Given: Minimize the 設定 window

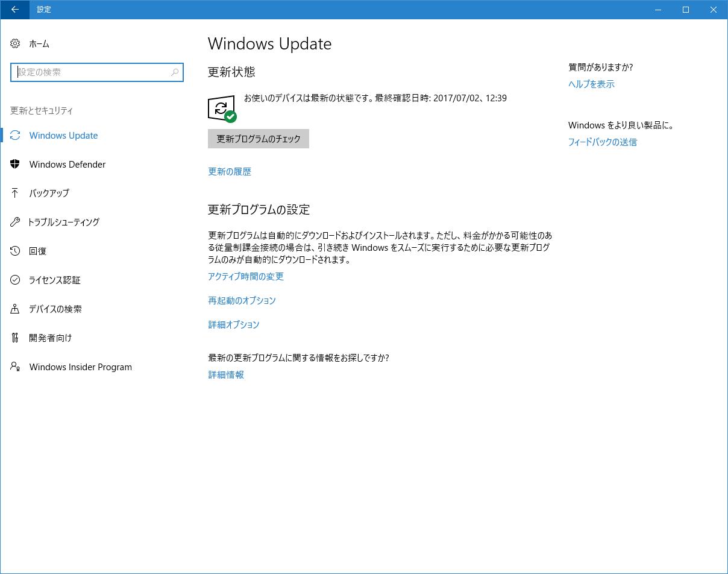Looking at the screenshot, I should tap(658, 10).
